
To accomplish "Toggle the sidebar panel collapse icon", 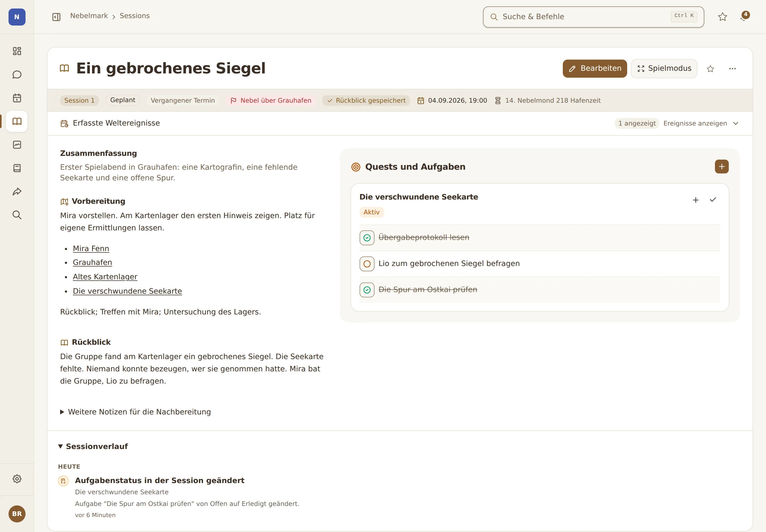I will 56,17.
